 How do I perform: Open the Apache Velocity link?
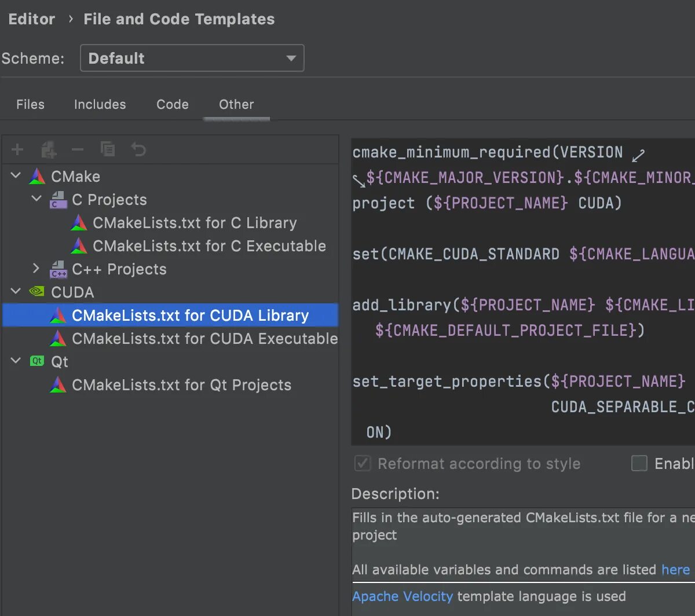pos(403,596)
